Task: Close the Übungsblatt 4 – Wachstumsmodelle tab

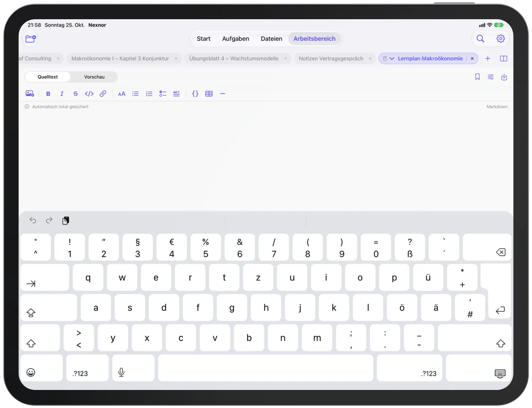Action: click(x=286, y=58)
